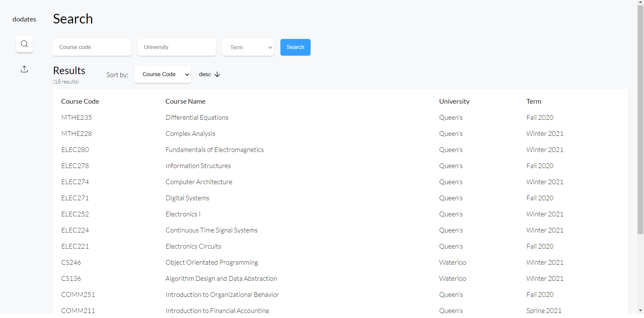Viewport: 644px width, 318px height.
Task: Click the Course Code column header
Action: (80, 101)
